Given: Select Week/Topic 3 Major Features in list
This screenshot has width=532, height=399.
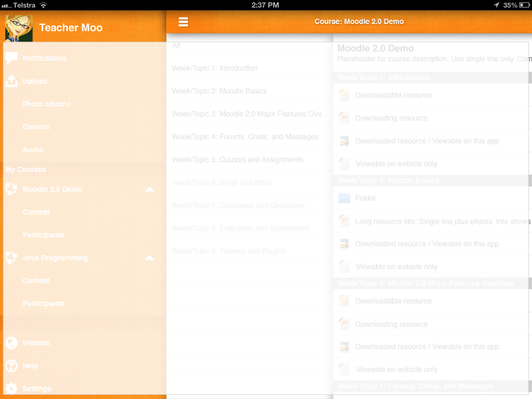Looking at the screenshot, I should [250, 114].
